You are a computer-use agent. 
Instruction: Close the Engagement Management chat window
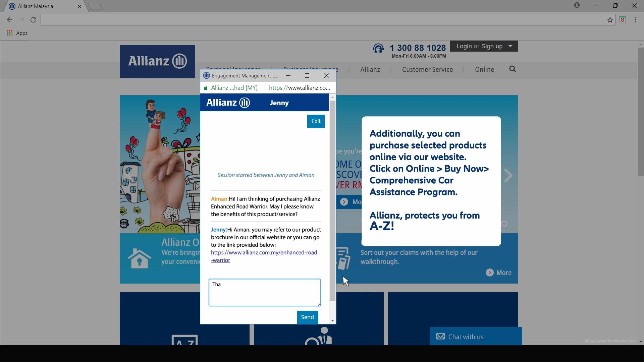[326, 76]
